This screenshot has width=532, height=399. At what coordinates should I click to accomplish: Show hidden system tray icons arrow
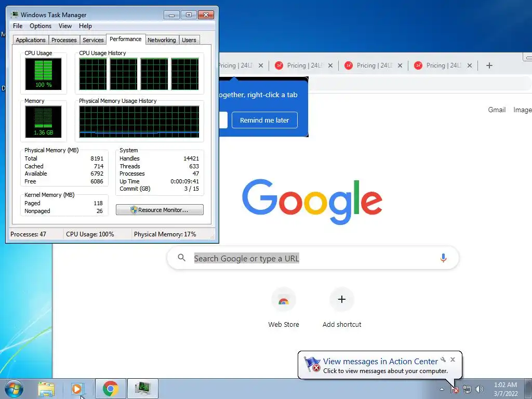pos(442,389)
